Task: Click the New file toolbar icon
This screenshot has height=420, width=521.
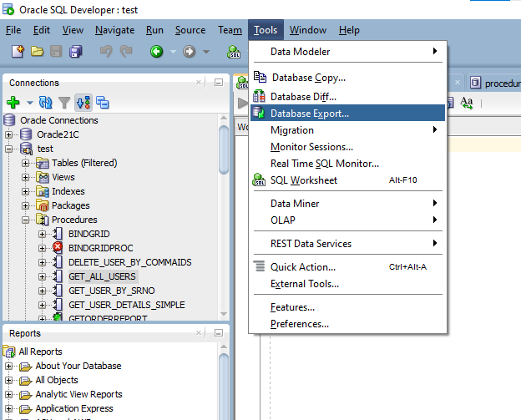Action: (18, 52)
